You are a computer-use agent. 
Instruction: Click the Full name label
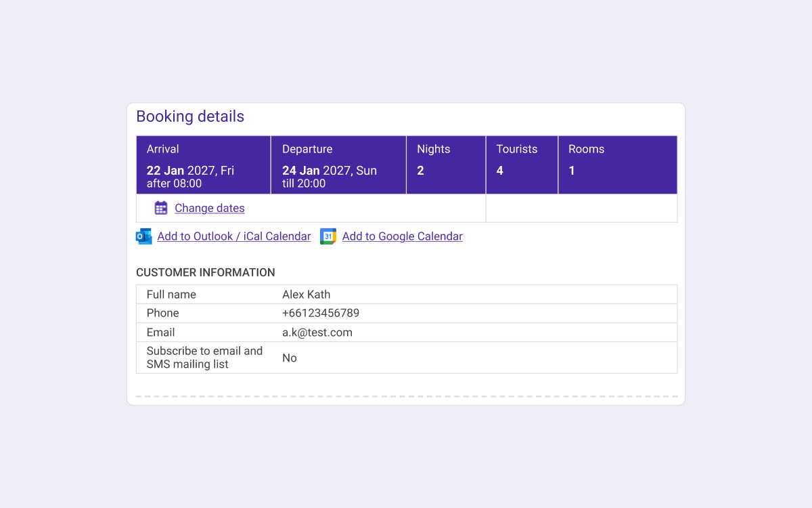click(171, 295)
